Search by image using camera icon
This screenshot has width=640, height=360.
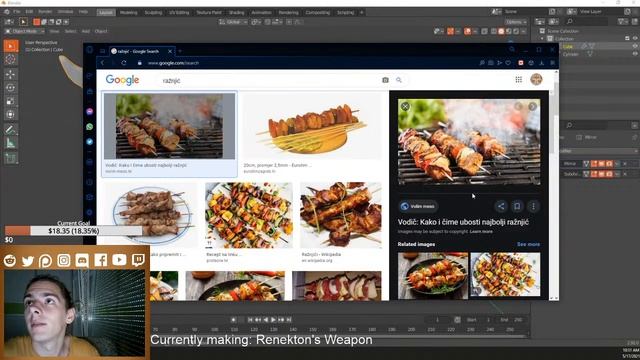point(385,80)
